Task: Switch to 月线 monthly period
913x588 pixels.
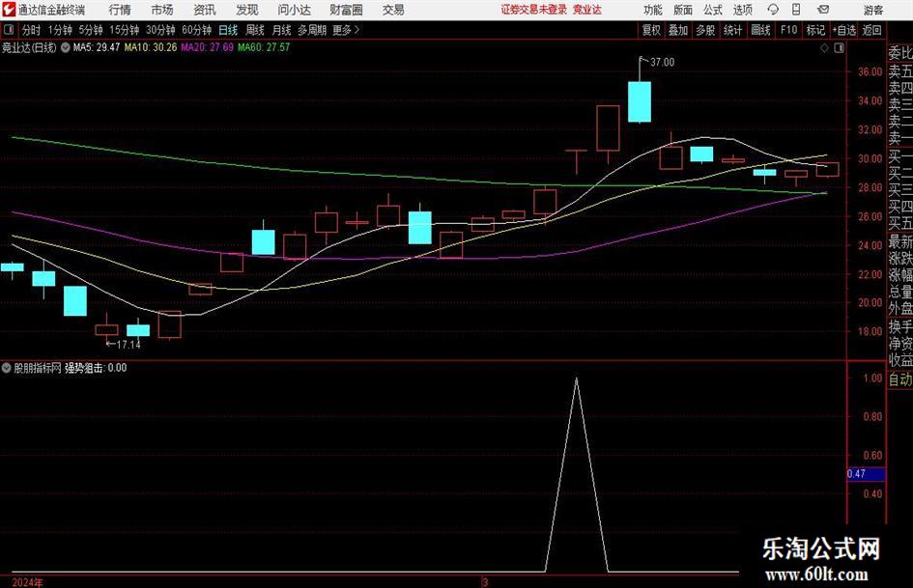Action: coord(281,30)
